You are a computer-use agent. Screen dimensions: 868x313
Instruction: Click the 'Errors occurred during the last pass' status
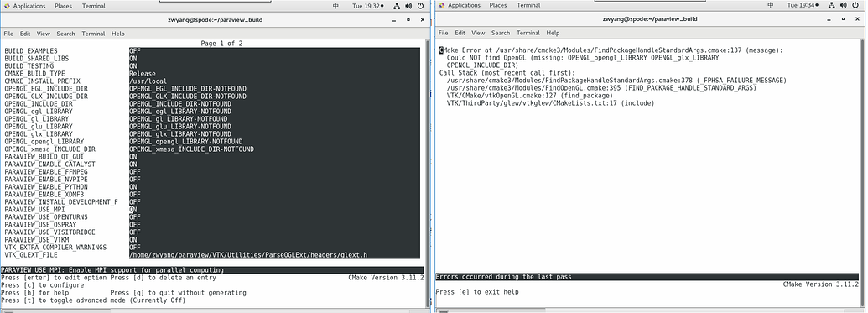(x=504, y=276)
